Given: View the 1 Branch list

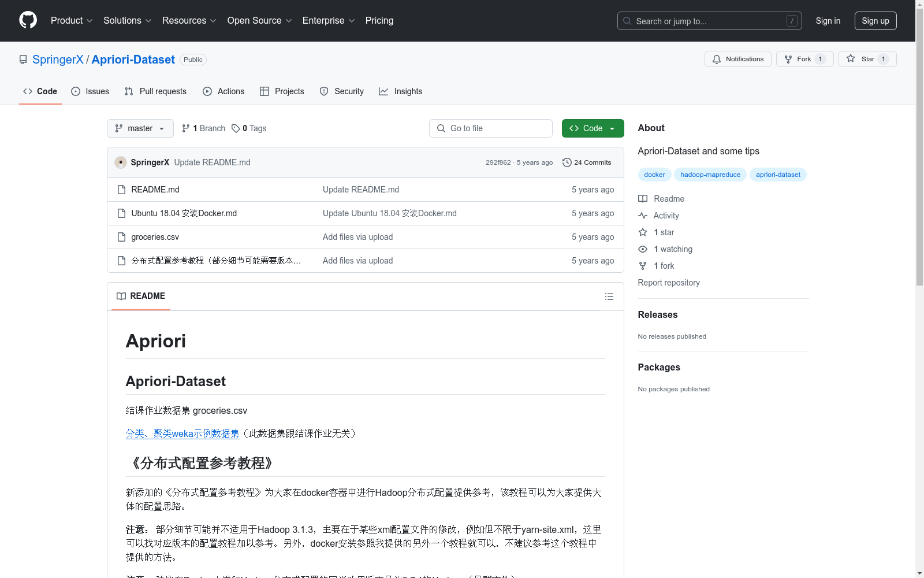Looking at the screenshot, I should [203, 128].
